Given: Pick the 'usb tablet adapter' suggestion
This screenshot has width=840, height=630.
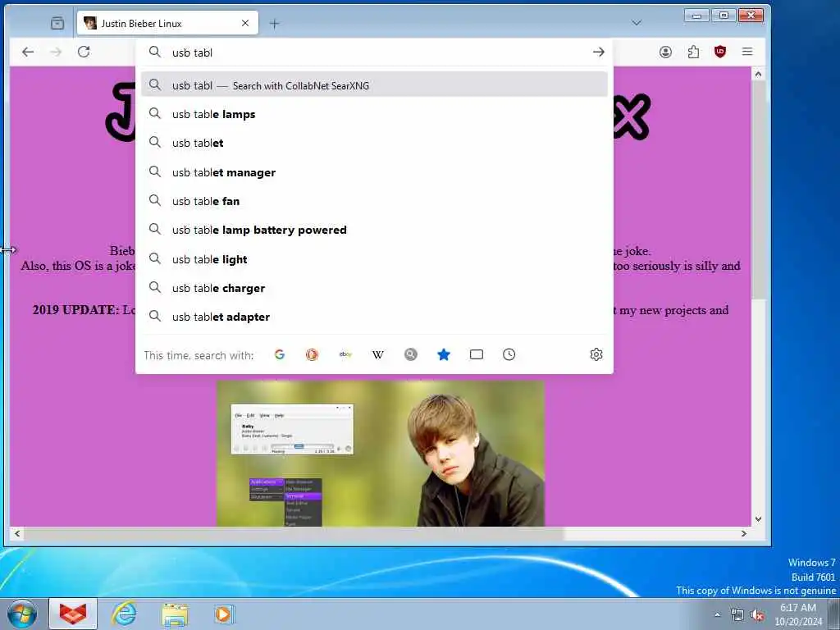Looking at the screenshot, I should click(x=374, y=317).
